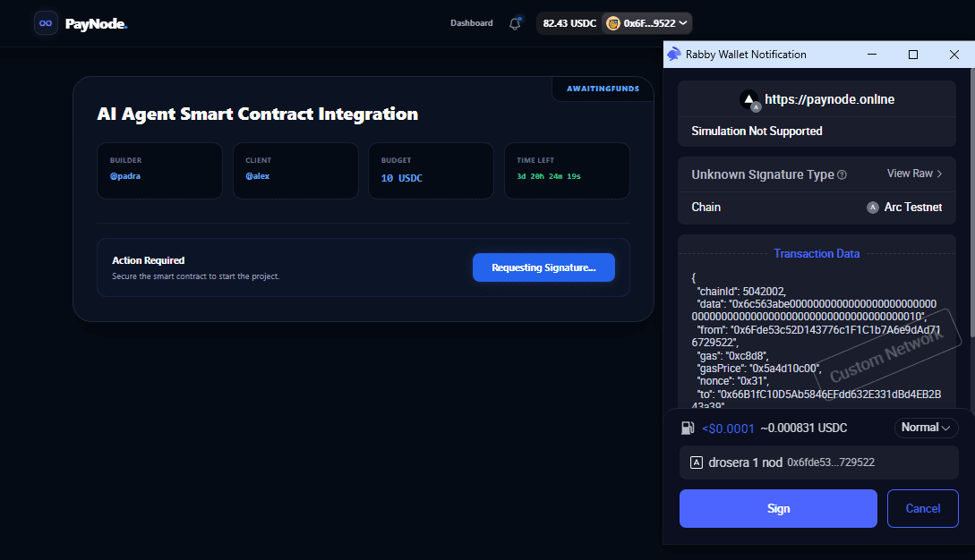Screen dimensions: 975x560
Task: Click the ~0.000831 USDC gas amount
Action: pyautogui.click(x=803, y=428)
